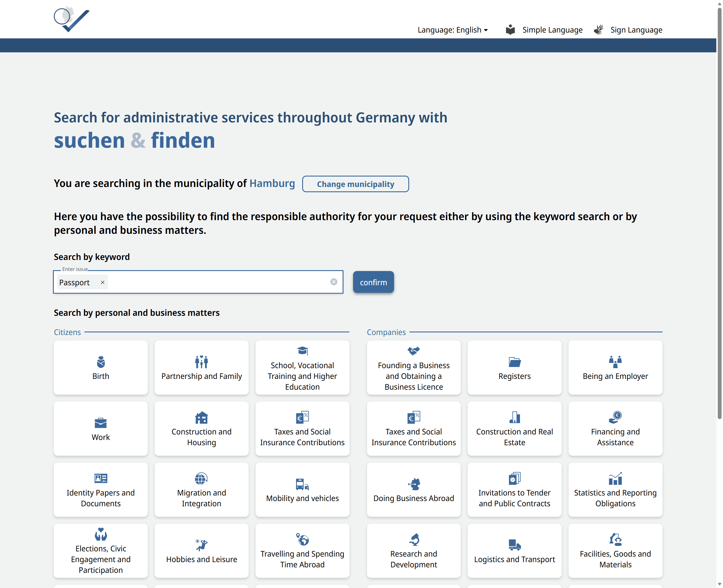This screenshot has height=588, width=723.
Task: Remove the Passport keyword chip
Action: [103, 282]
